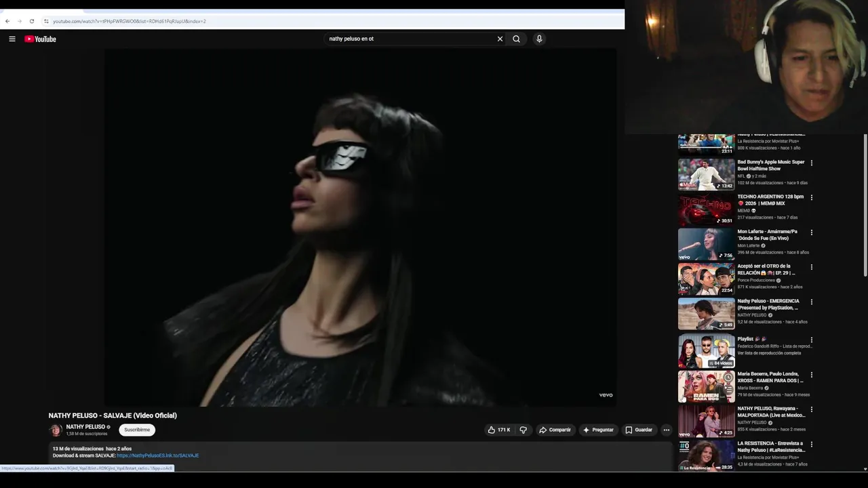Go to the YouTube home logo

[x=41, y=39]
